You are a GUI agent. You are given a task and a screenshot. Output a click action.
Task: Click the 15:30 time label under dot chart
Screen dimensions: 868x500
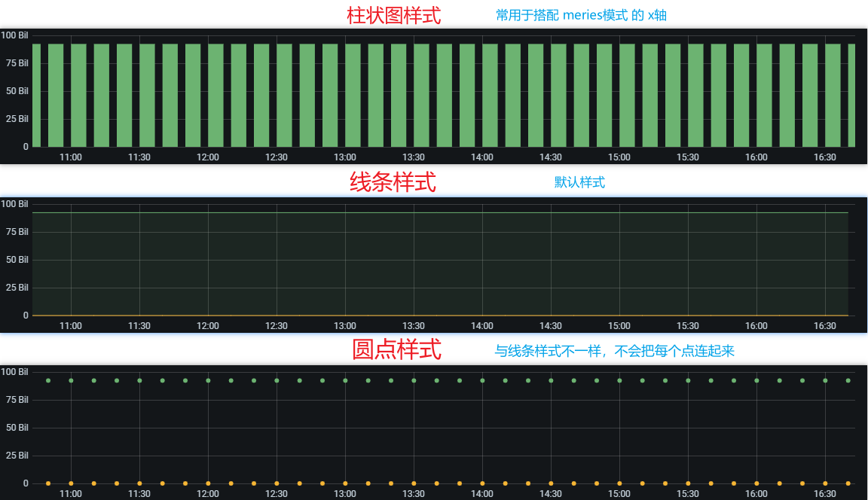688,494
